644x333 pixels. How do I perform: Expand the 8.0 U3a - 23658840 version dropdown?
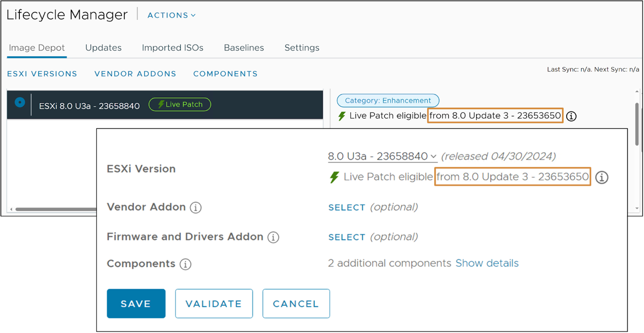point(383,157)
